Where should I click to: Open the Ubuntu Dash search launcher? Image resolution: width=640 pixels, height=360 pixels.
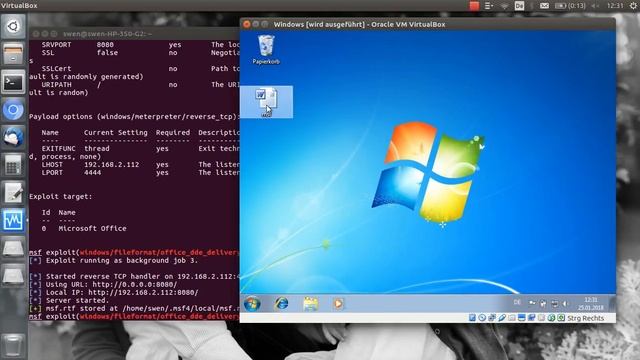coord(13,27)
